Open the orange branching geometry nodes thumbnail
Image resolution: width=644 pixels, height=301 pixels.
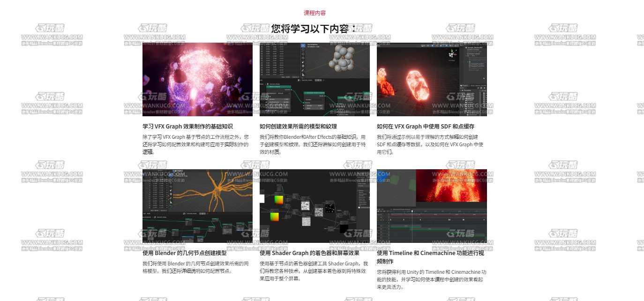tap(197, 206)
